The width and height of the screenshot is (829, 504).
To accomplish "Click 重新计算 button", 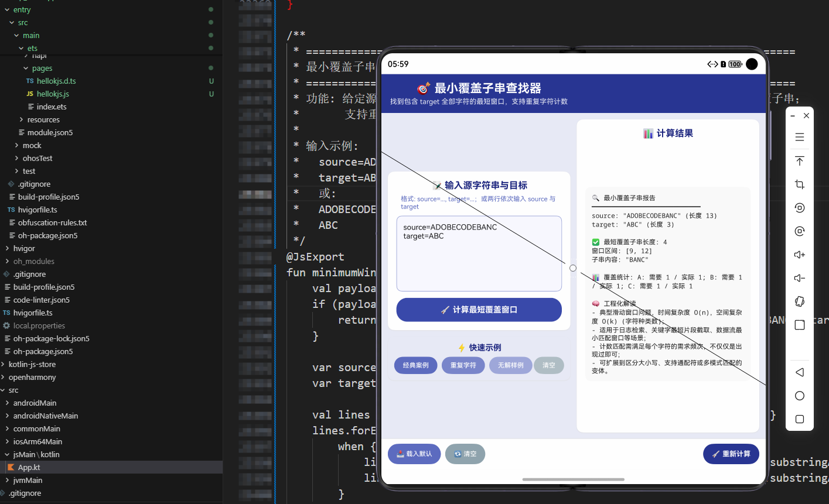I will 731,454.
